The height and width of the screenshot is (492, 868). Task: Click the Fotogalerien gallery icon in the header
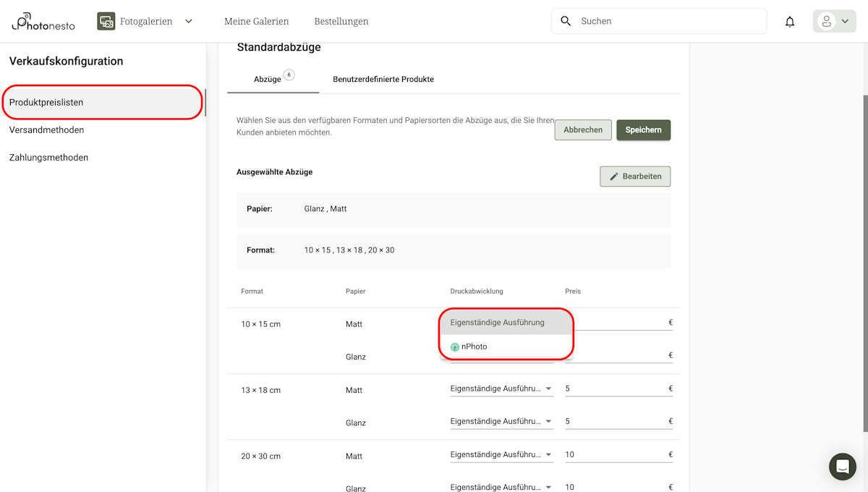pyautogui.click(x=106, y=21)
